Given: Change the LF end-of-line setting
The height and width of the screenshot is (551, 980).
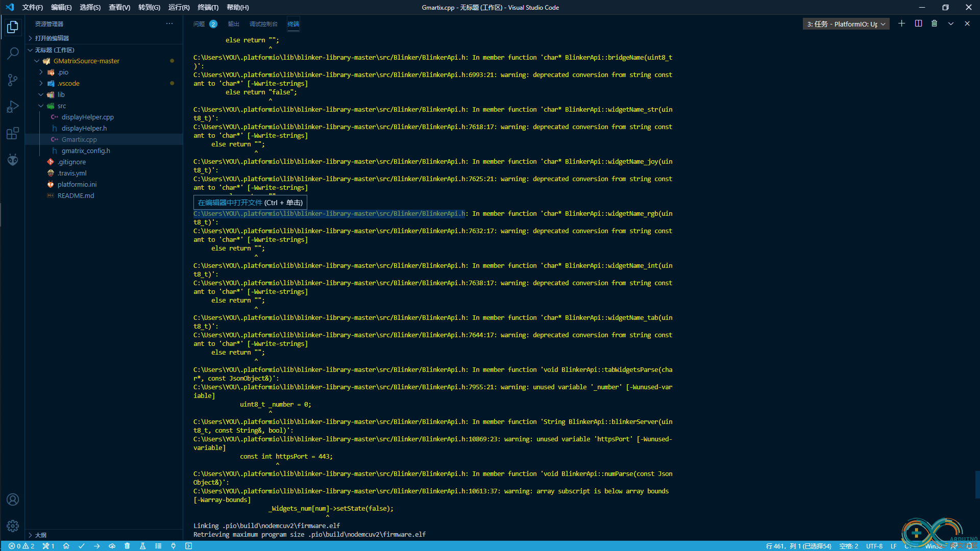Looking at the screenshot, I should tap(894, 546).
